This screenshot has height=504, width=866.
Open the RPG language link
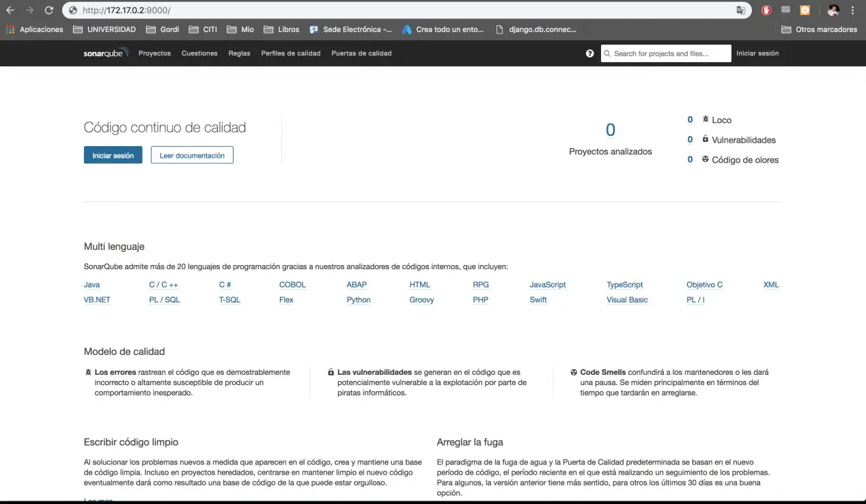481,285
